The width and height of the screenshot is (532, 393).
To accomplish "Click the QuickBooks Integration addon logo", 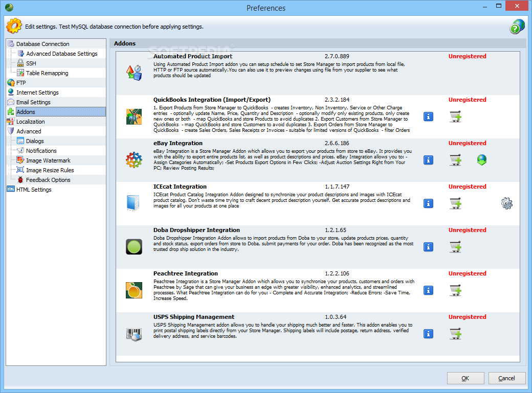I will (134, 117).
